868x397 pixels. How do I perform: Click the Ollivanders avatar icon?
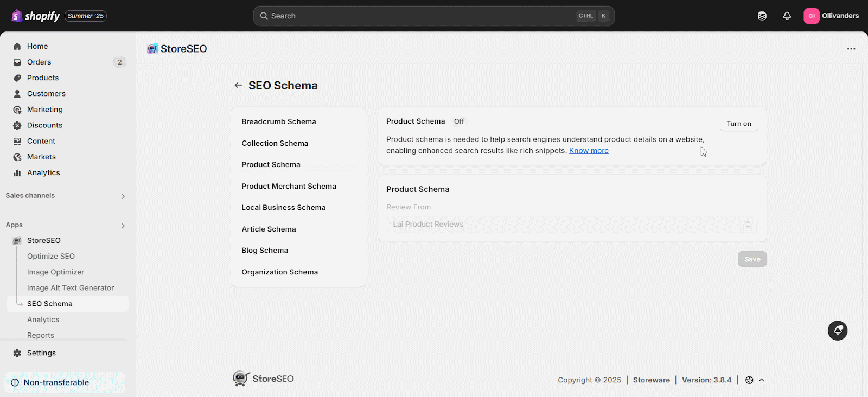coord(812,16)
